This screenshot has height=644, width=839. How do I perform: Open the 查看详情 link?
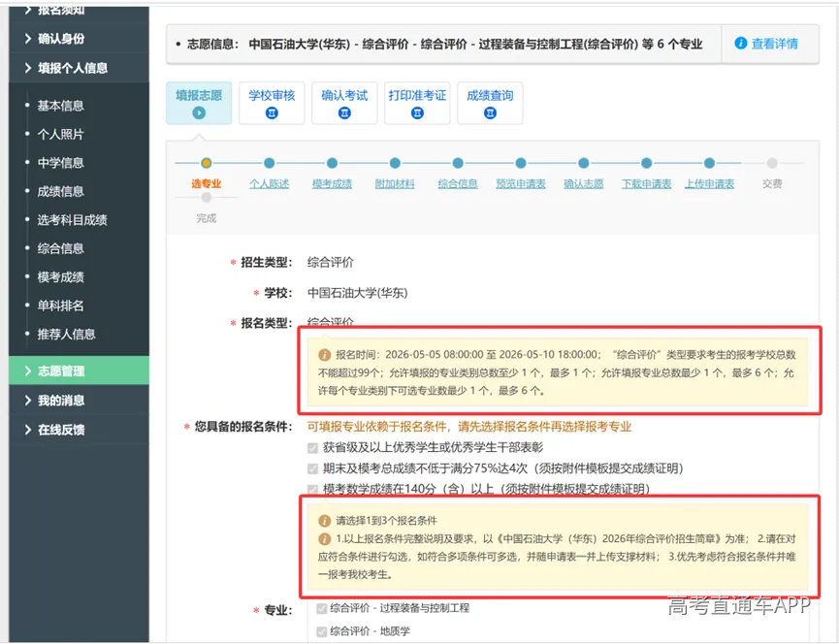point(774,44)
